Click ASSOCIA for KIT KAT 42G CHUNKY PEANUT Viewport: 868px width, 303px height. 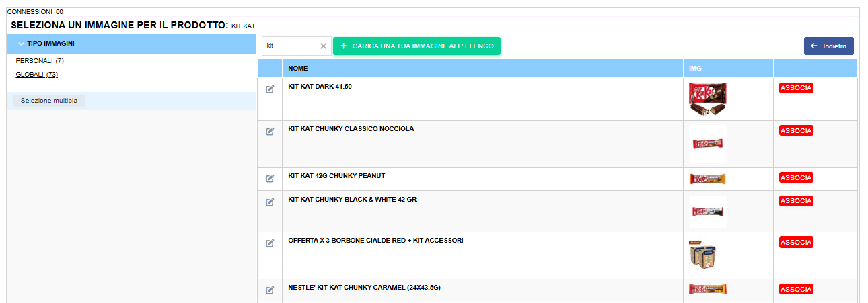coord(796,177)
